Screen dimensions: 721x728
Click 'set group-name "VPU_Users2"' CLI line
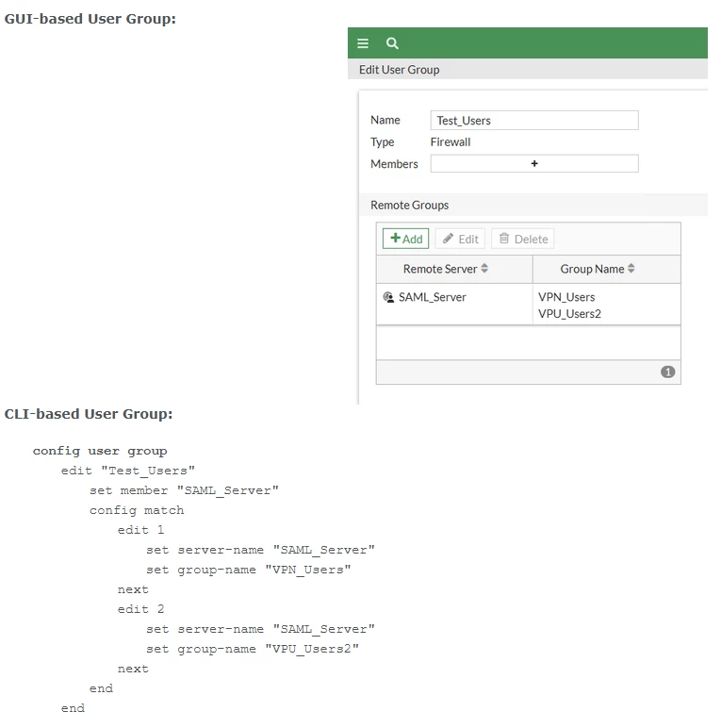(253, 650)
